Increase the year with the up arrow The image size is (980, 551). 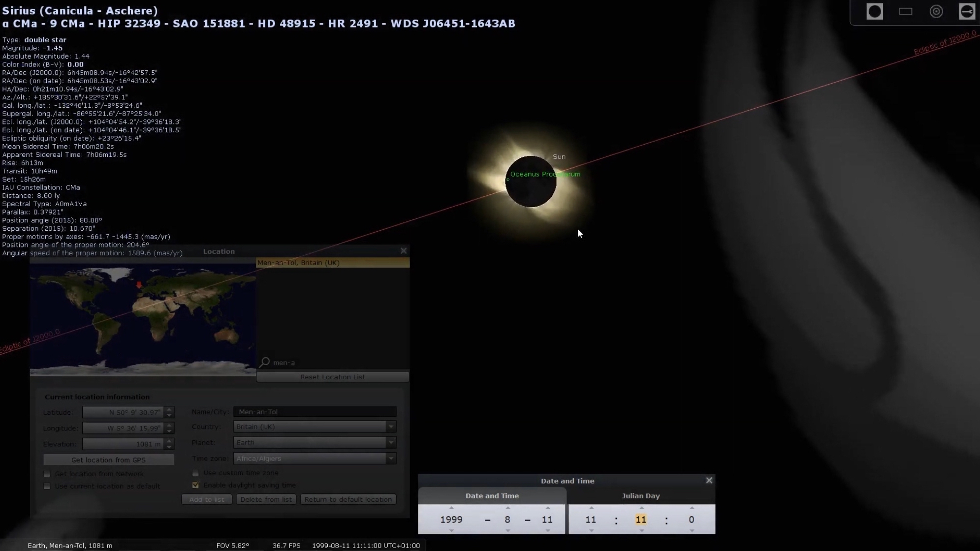click(451, 508)
